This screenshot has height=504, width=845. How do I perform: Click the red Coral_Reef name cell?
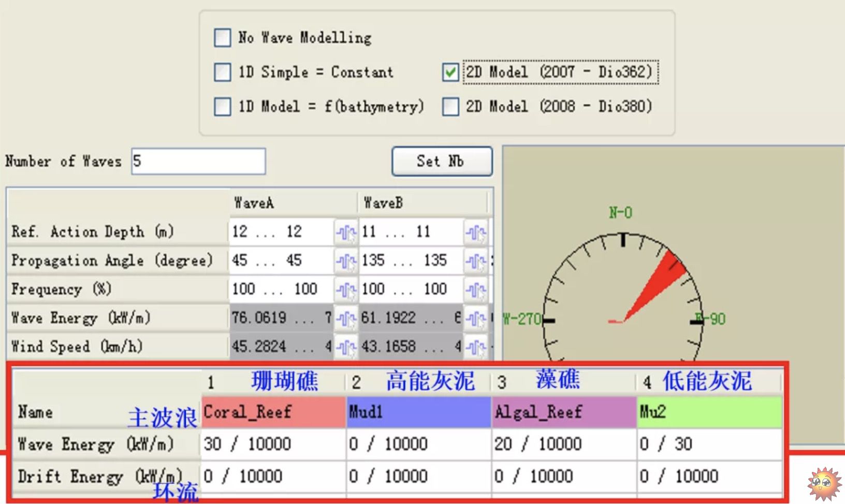pos(273,412)
